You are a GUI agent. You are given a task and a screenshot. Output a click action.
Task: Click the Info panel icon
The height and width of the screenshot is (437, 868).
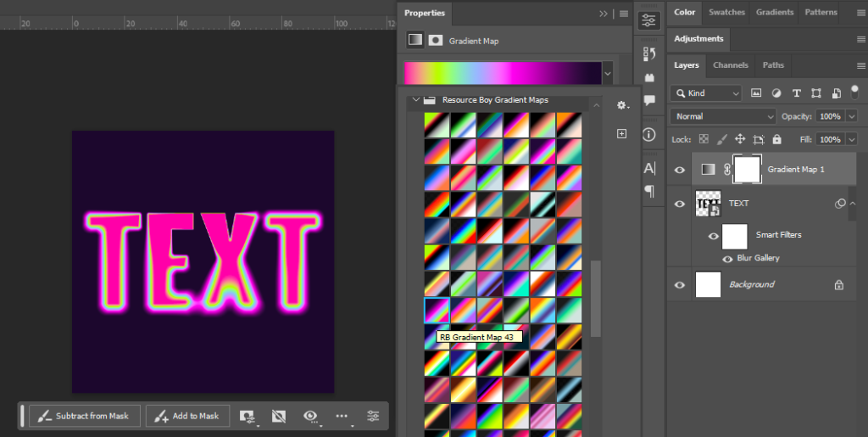649,134
